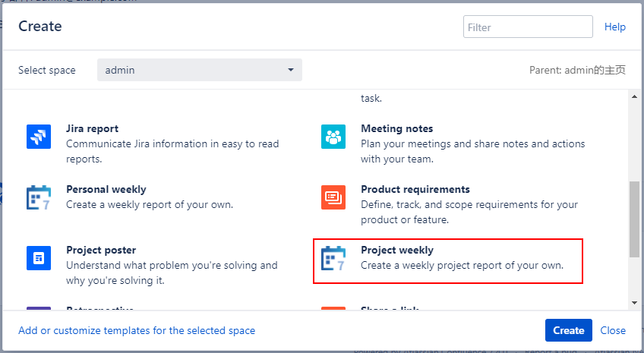
Task: Select the Product requirements title text
Action: tap(415, 190)
